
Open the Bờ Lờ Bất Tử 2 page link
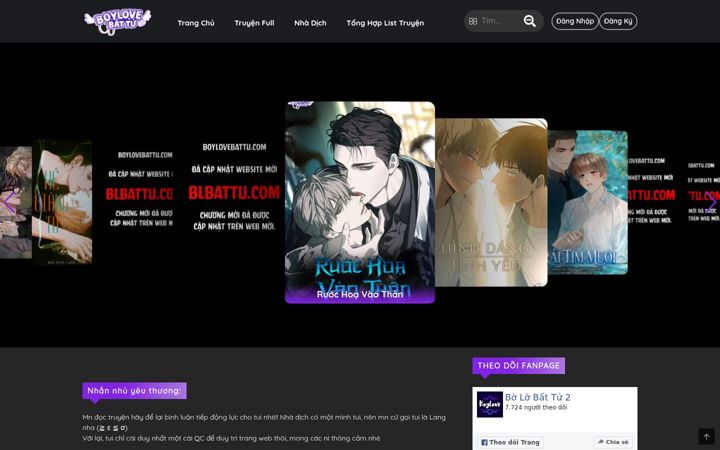[538, 397]
